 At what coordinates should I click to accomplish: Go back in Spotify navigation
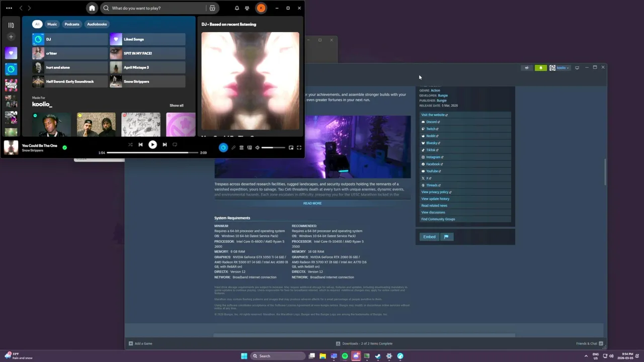click(21, 8)
